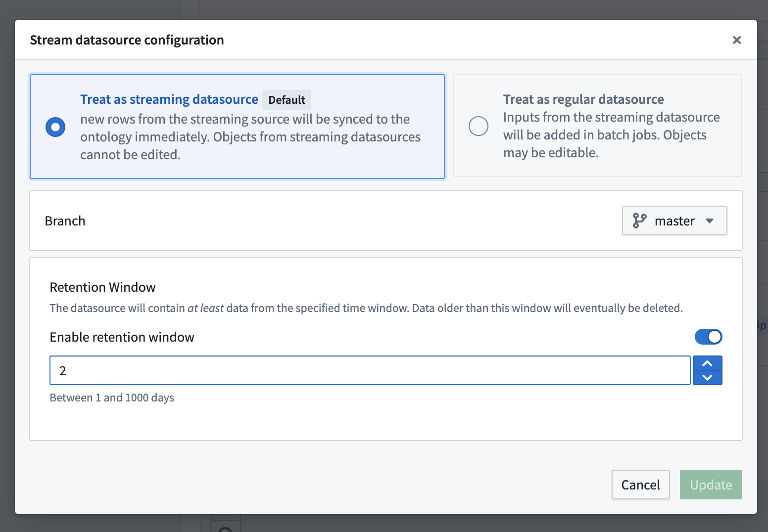The image size is (768, 532).
Task: Click the Retention Window heading
Action: click(x=102, y=287)
